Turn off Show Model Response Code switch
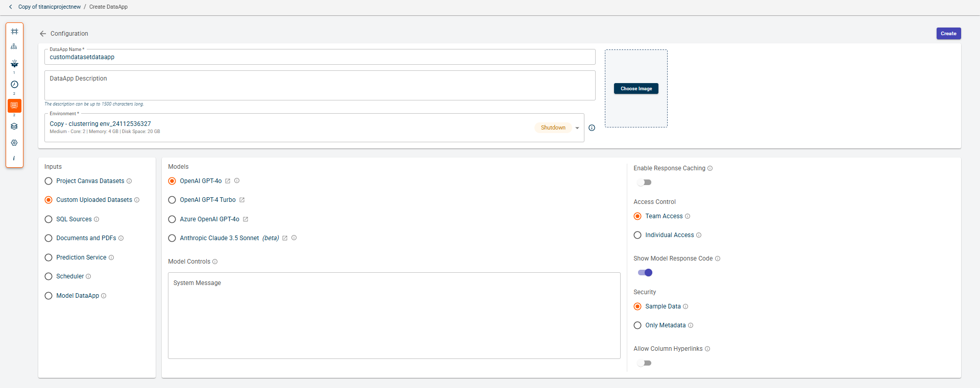Screen dimensions: 980x388 (645, 273)
